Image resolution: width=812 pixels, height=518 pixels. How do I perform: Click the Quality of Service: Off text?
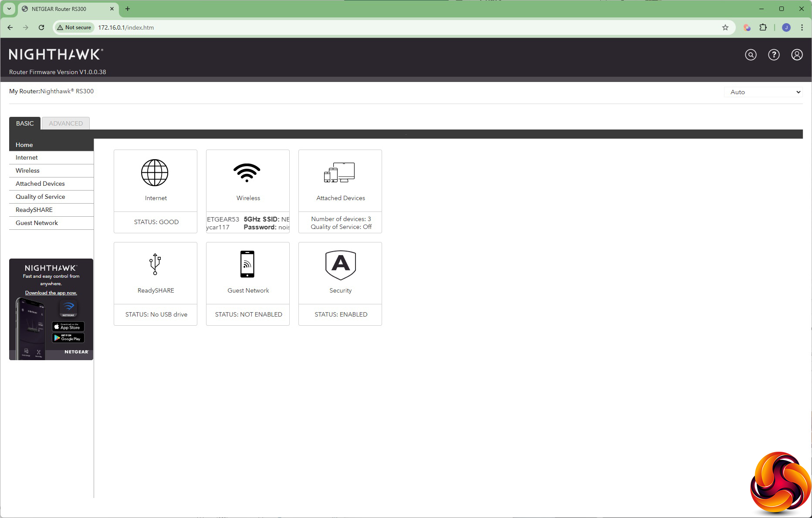[341, 227]
